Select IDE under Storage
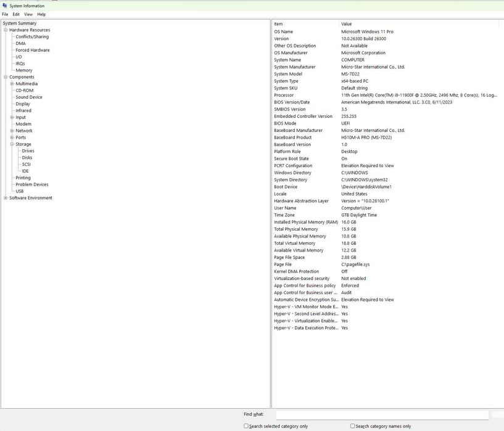This screenshot has width=504, height=431. [25, 171]
